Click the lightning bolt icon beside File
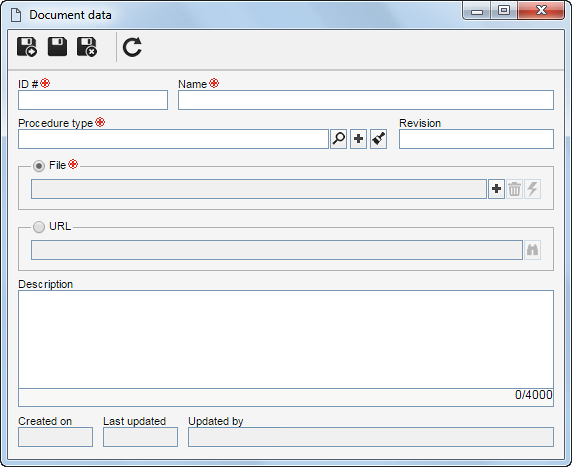This screenshot has width=572, height=467. 533,189
